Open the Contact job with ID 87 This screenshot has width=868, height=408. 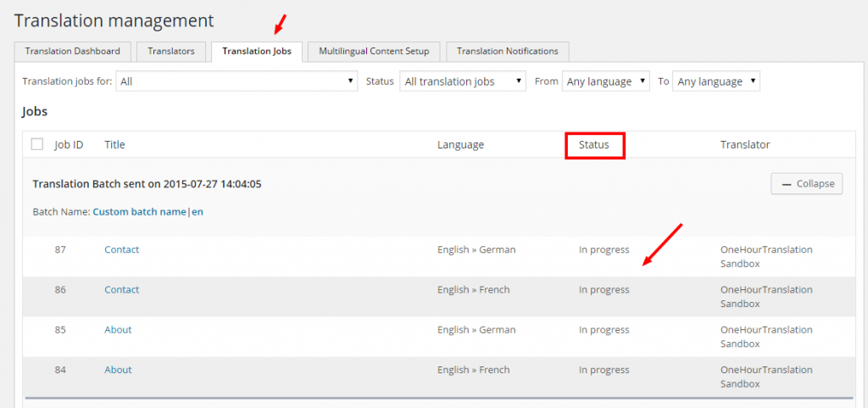pos(121,250)
